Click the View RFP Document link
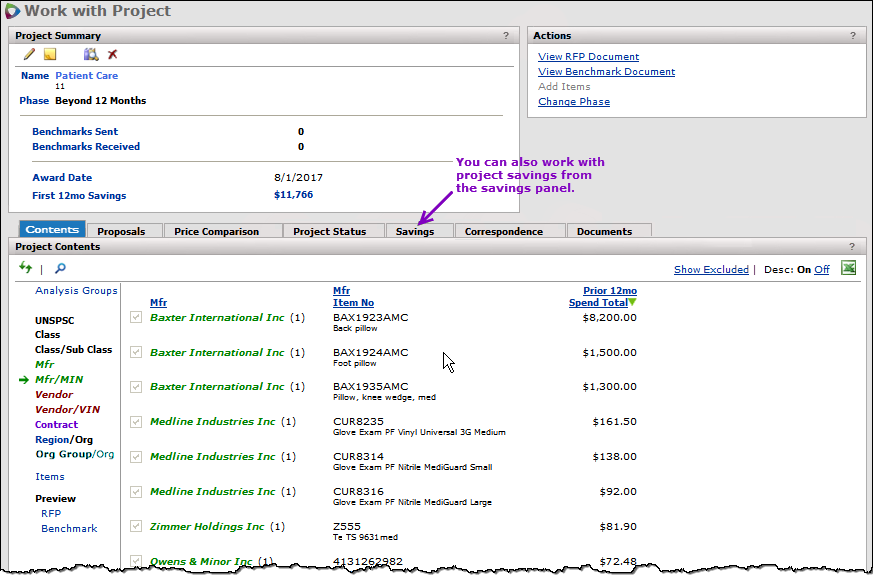The height and width of the screenshot is (576, 873). coord(588,57)
